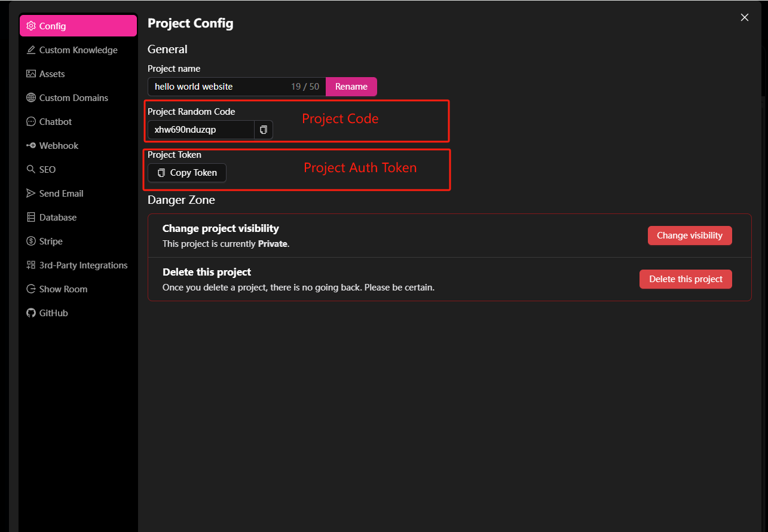The height and width of the screenshot is (532, 768).
Task: Close the Project Config dialog
Action: [744, 18]
